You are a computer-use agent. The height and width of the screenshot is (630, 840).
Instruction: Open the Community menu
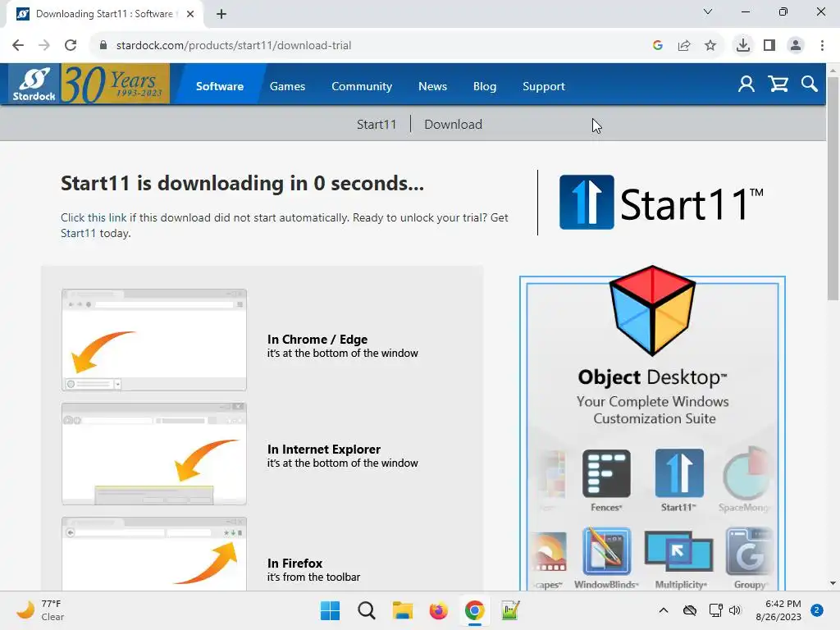362,86
